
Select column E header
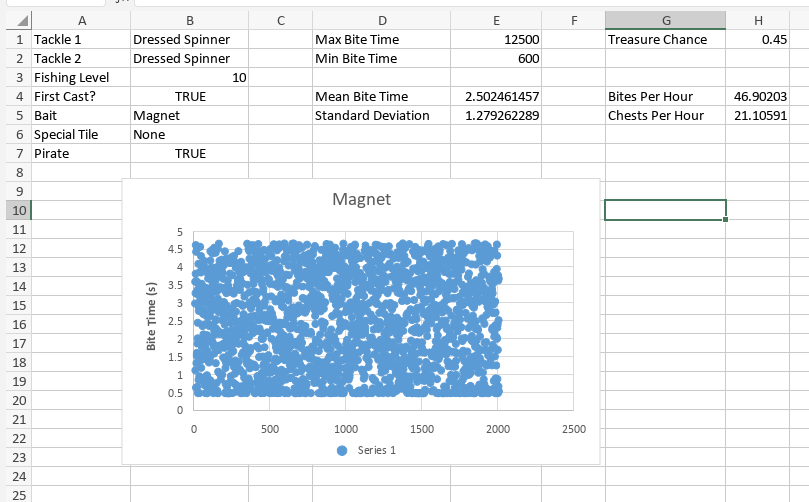(496, 21)
